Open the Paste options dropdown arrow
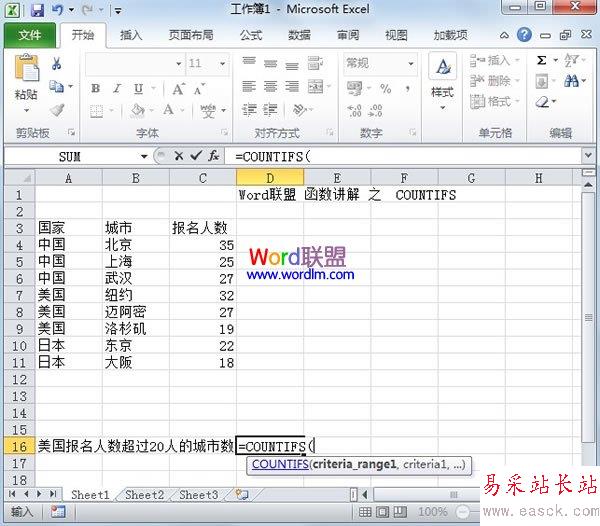Viewport: 600px width, 526px height. pos(26,111)
